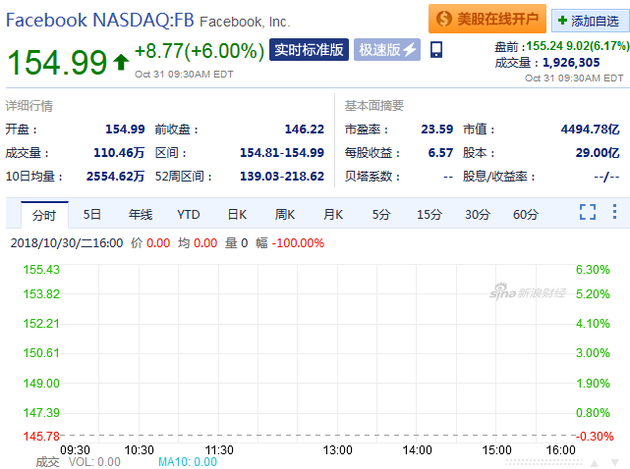Open the 日K daily candlestick tab
The width and height of the screenshot is (630, 469).
point(237,215)
